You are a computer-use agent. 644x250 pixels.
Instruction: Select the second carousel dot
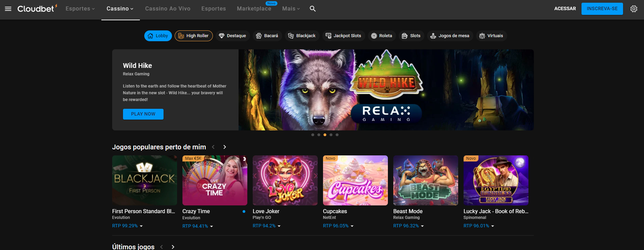319,135
